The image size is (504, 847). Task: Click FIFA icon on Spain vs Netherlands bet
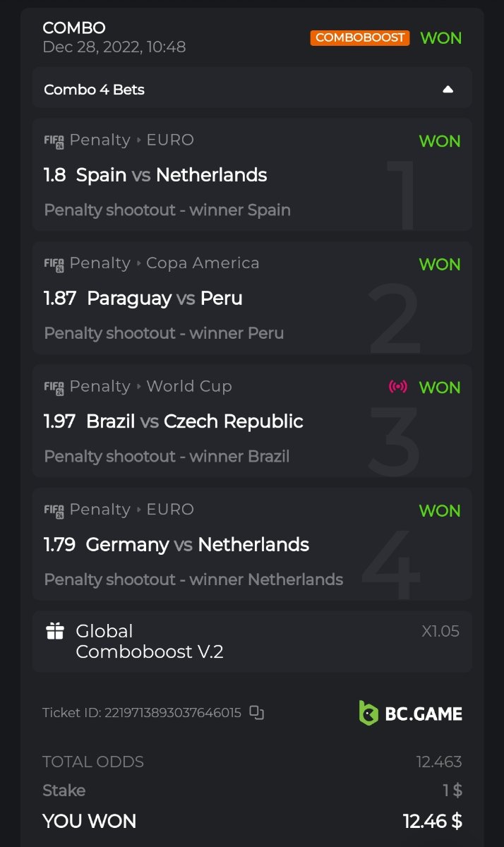[x=54, y=140]
